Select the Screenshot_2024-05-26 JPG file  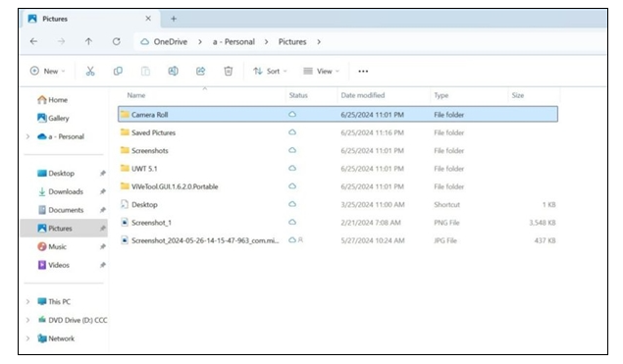[x=337, y=240]
